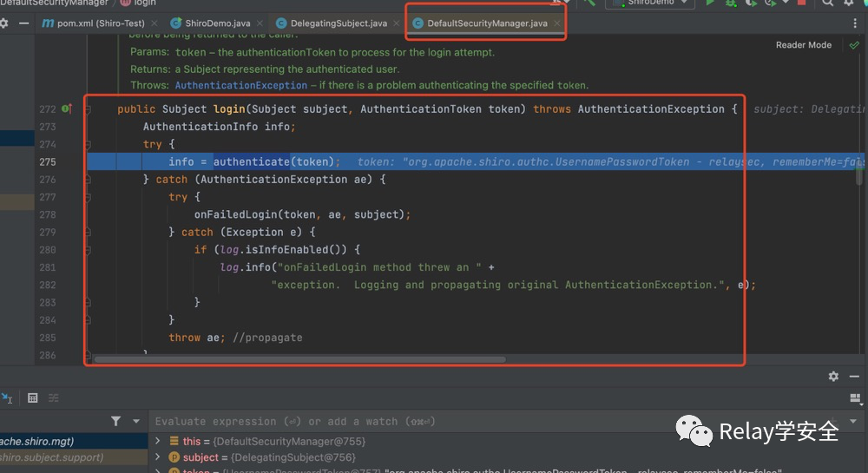Toggle a breakpoint at line number 275
This screenshot has width=868, height=473.
point(48,162)
